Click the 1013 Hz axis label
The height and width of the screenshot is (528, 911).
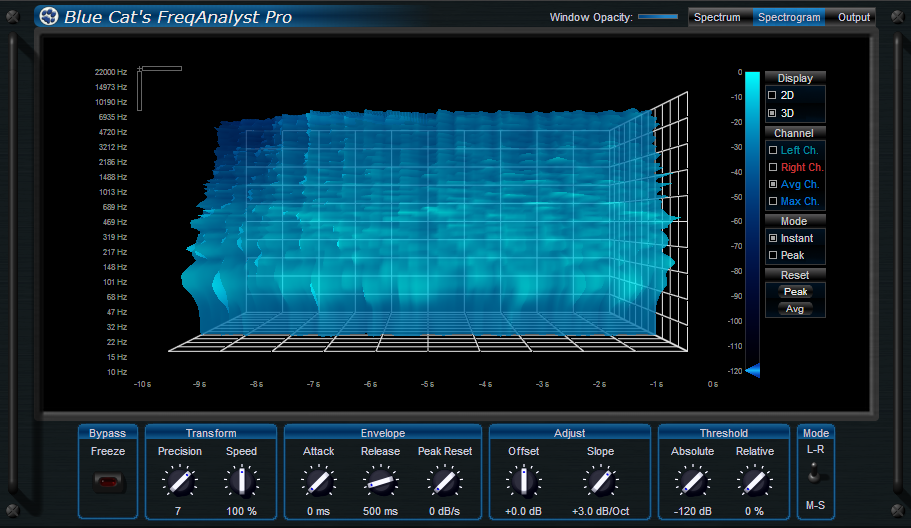[113, 192]
